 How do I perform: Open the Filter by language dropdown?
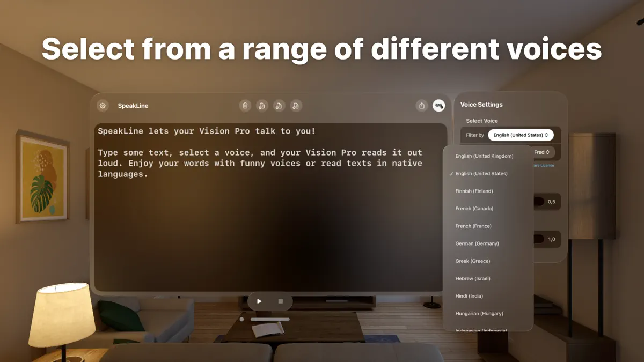[x=520, y=135]
